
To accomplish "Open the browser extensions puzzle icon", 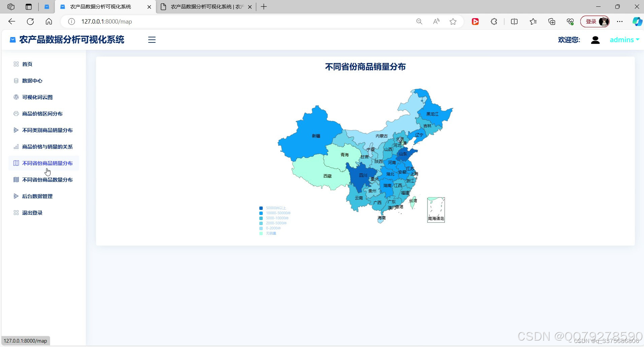I will pos(494,22).
